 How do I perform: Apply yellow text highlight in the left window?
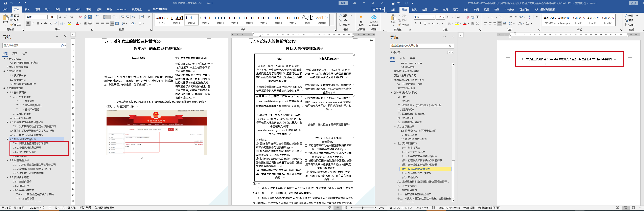click(x=69, y=23)
